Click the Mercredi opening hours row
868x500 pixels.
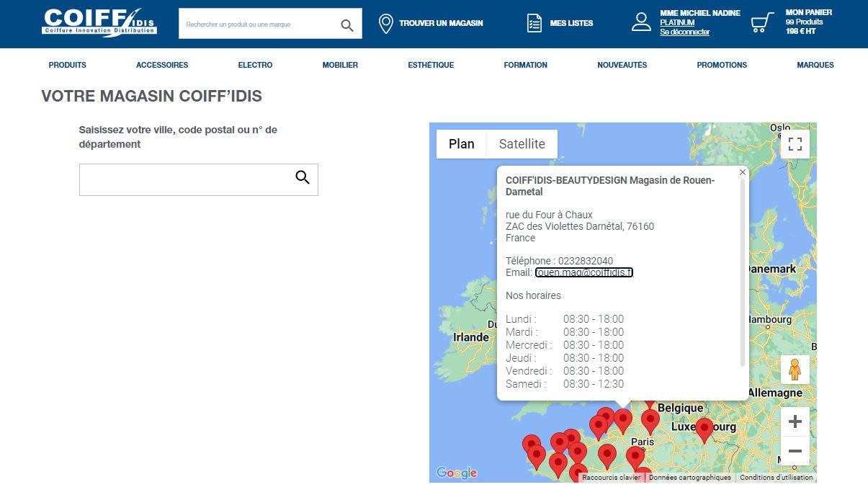click(565, 345)
